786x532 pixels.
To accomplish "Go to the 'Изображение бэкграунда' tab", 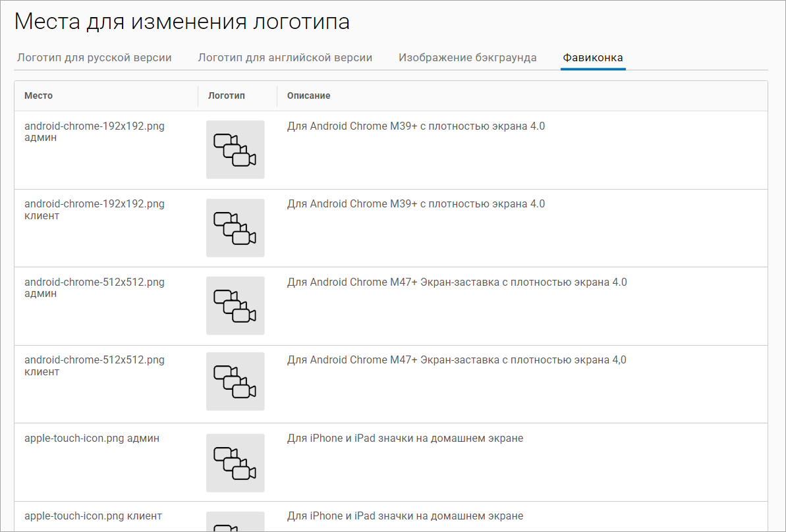I will [x=467, y=58].
